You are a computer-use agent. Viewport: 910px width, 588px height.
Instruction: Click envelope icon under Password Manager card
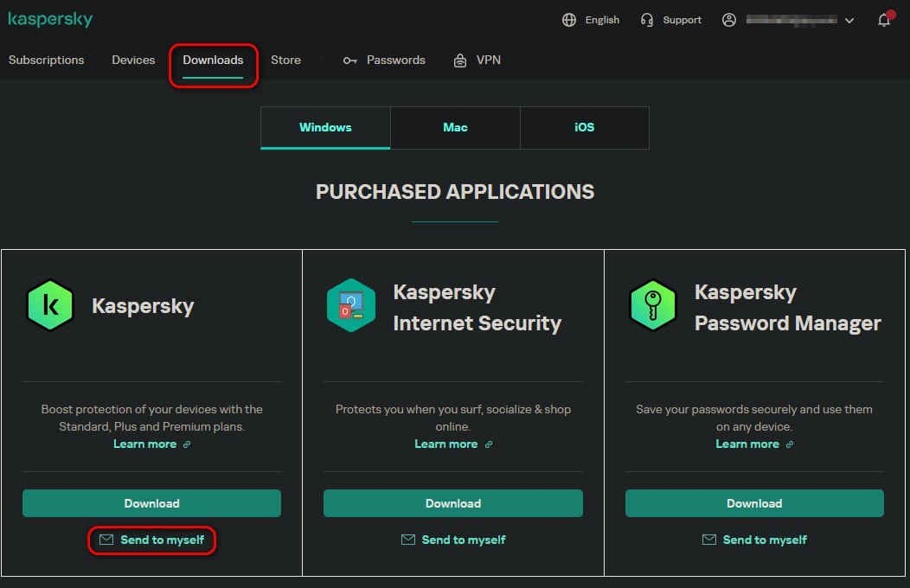tap(709, 540)
